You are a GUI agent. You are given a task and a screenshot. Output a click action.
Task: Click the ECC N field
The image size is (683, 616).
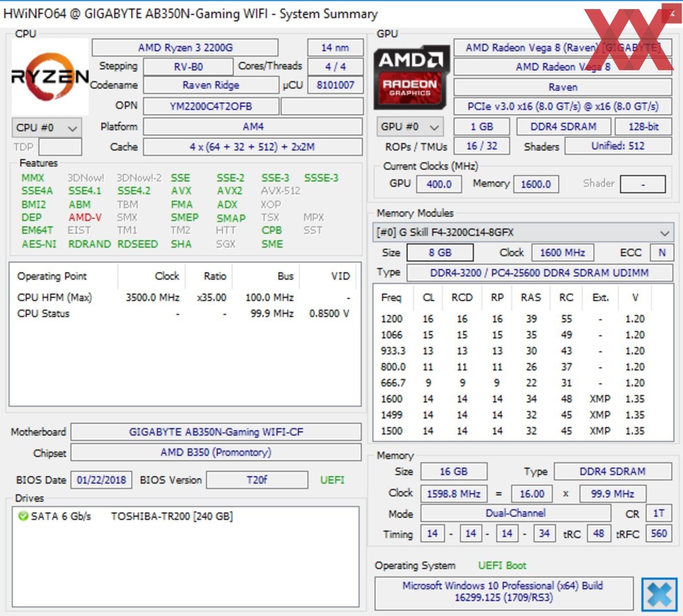[x=662, y=253]
